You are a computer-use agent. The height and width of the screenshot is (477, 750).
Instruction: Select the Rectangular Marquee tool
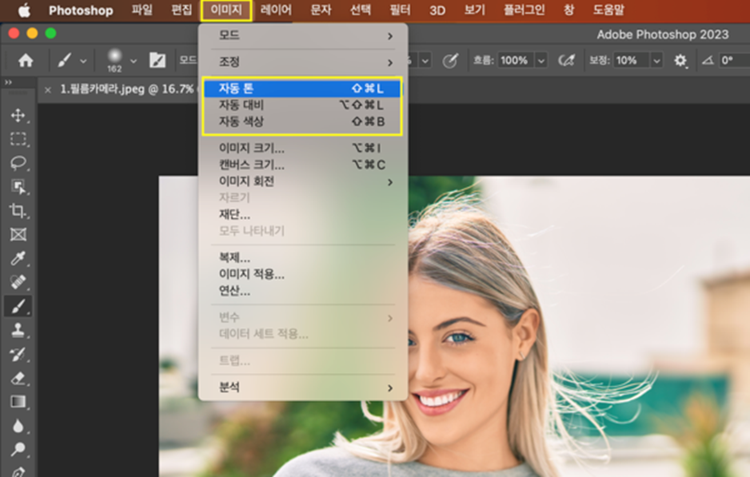tap(18, 139)
